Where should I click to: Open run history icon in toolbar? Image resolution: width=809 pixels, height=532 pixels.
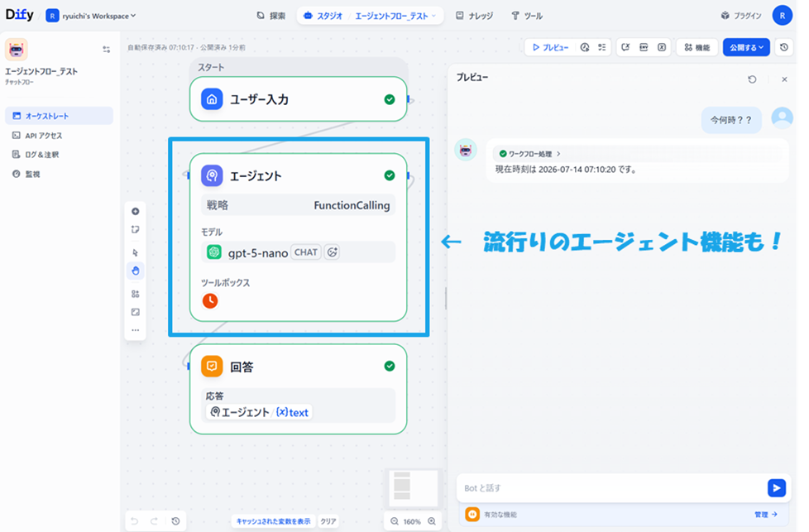click(585, 47)
